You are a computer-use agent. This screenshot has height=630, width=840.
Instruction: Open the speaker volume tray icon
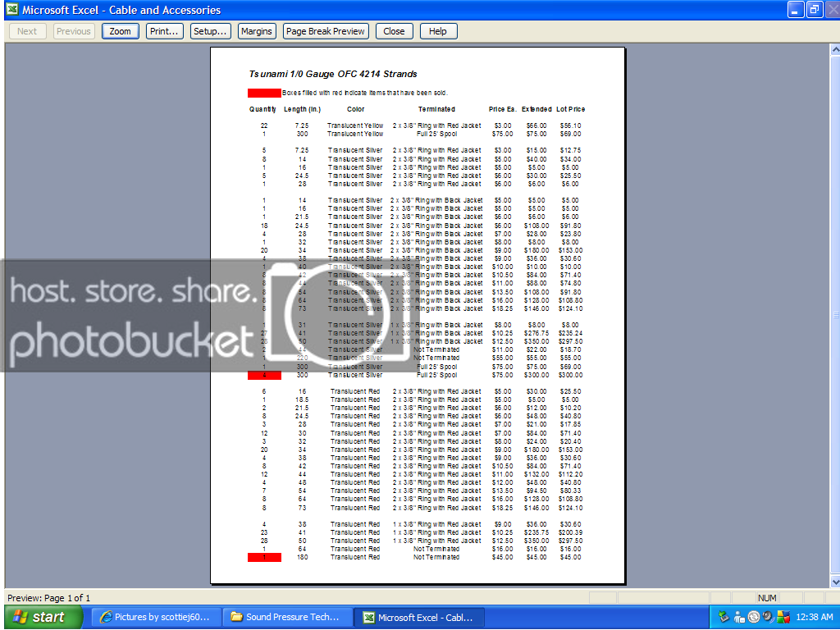(x=768, y=617)
